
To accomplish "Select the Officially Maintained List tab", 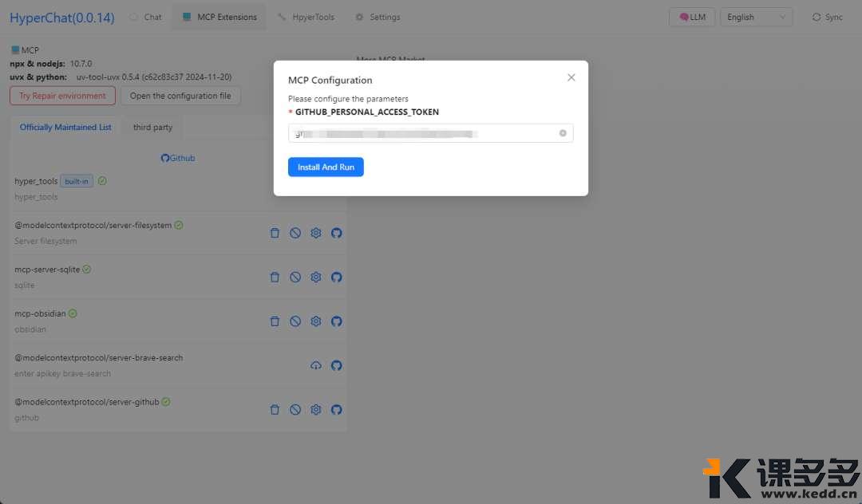I will point(65,128).
